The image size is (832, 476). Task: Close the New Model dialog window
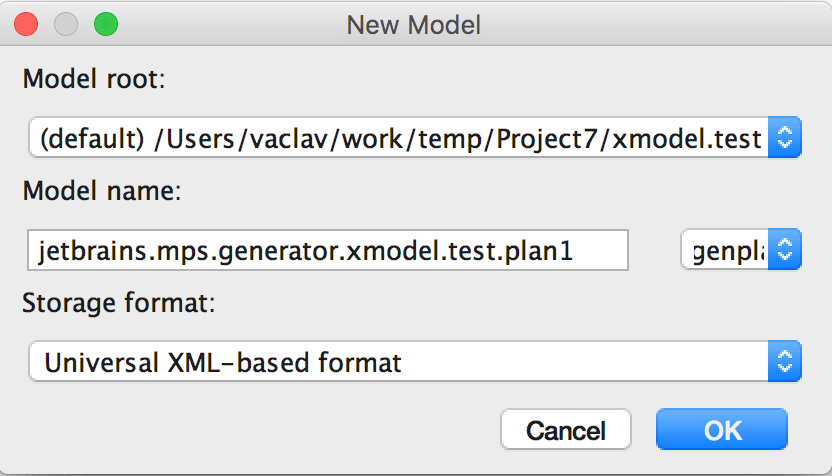27,23
